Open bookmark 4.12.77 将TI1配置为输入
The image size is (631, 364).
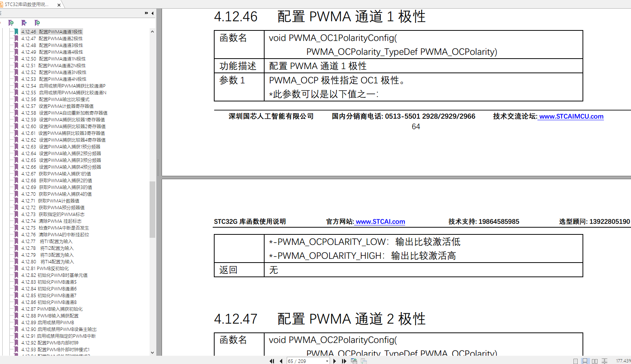(x=47, y=242)
